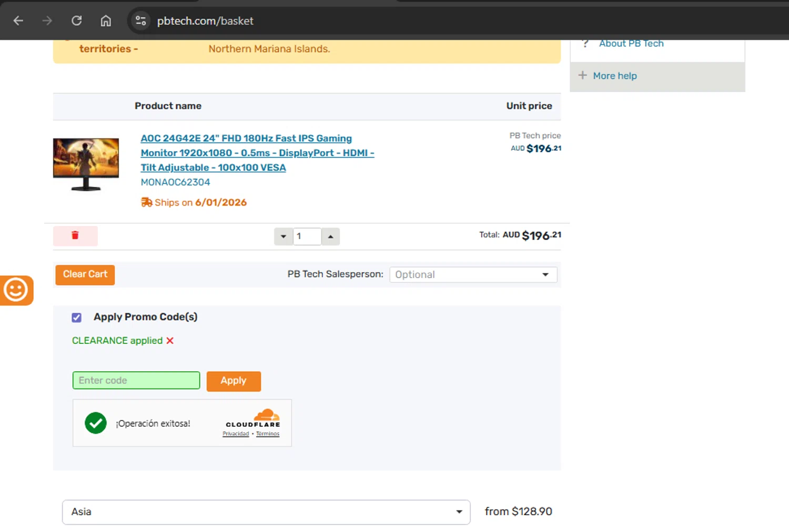
Task: Click the Unit price column header
Action: click(x=529, y=106)
